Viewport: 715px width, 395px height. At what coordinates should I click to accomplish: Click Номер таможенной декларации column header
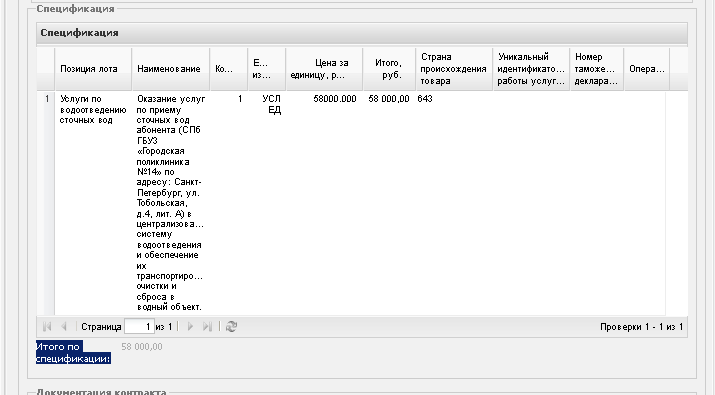pos(596,69)
